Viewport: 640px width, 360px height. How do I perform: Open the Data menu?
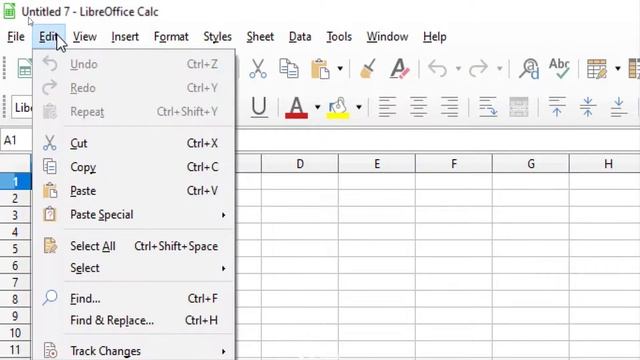[x=300, y=37]
